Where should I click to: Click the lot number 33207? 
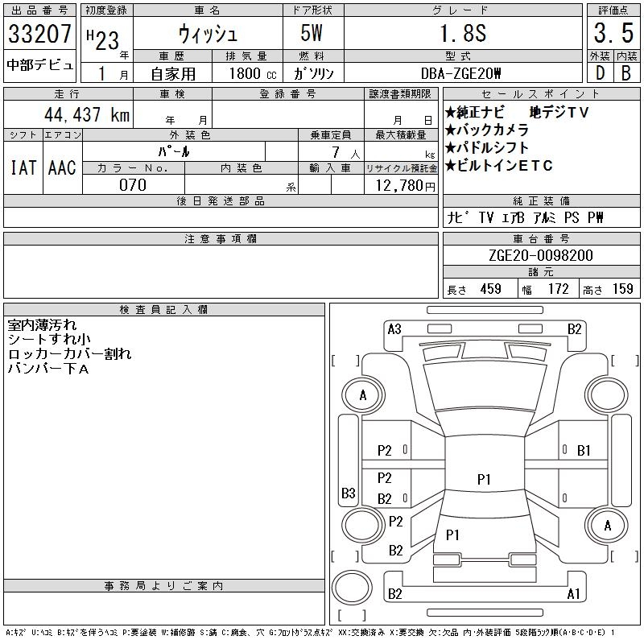click(40, 34)
